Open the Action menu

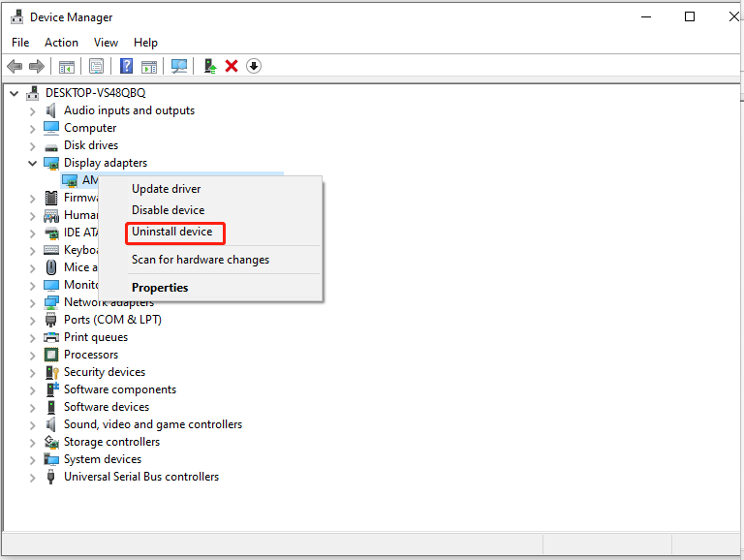point(61,43)
